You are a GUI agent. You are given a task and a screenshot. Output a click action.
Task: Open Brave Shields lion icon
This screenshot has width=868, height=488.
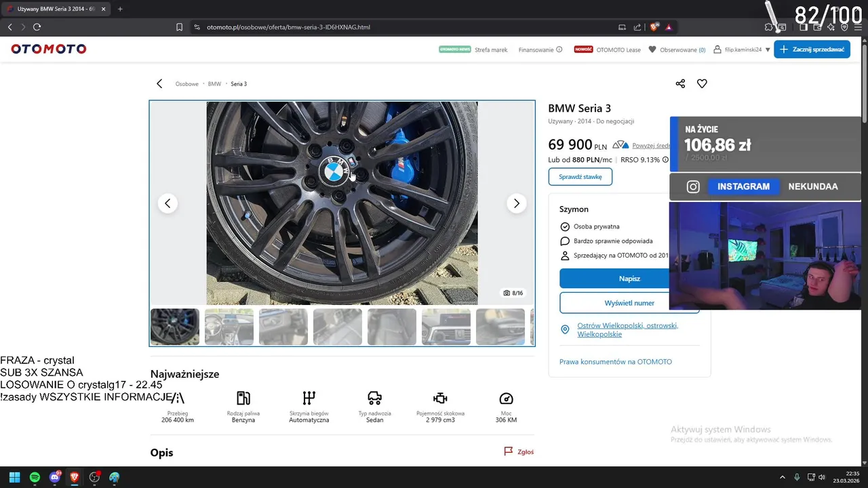pyautogui.click(x=654, y=27)
